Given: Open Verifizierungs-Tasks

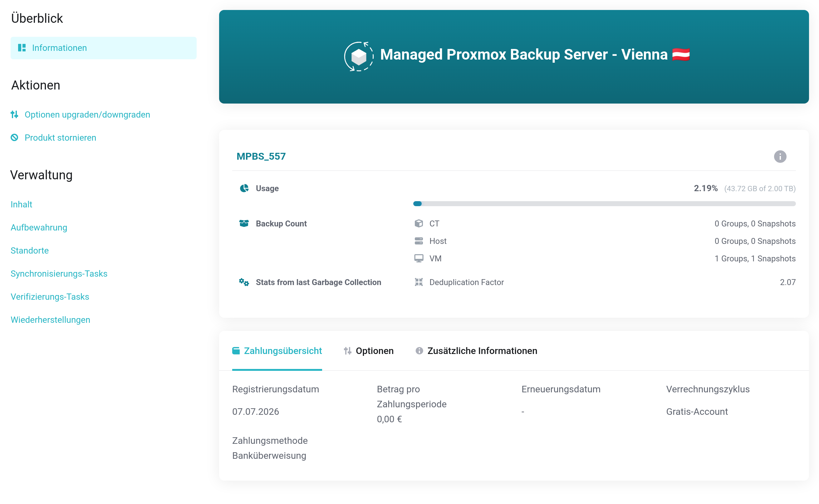Looking at the screenshot, I should pyautogui.click(x=50, y=297).
